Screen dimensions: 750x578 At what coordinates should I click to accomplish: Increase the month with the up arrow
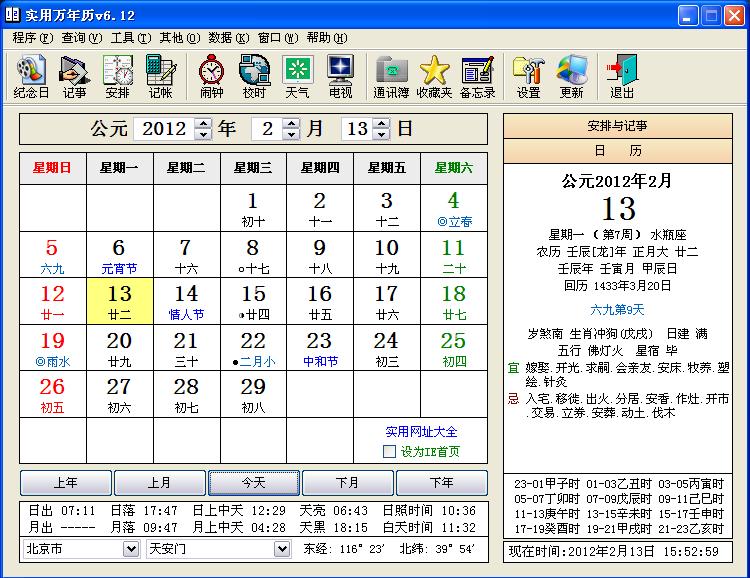[291, 123]
